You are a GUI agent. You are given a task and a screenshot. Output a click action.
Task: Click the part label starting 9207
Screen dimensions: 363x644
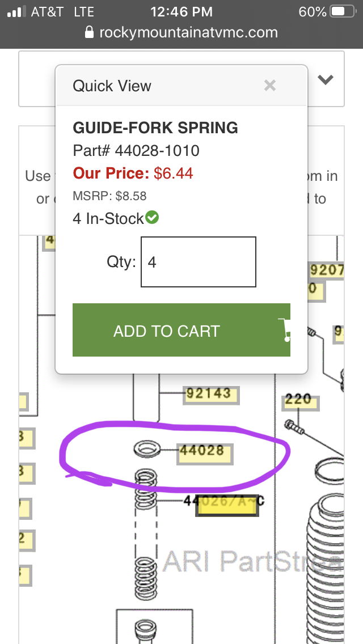326,270
